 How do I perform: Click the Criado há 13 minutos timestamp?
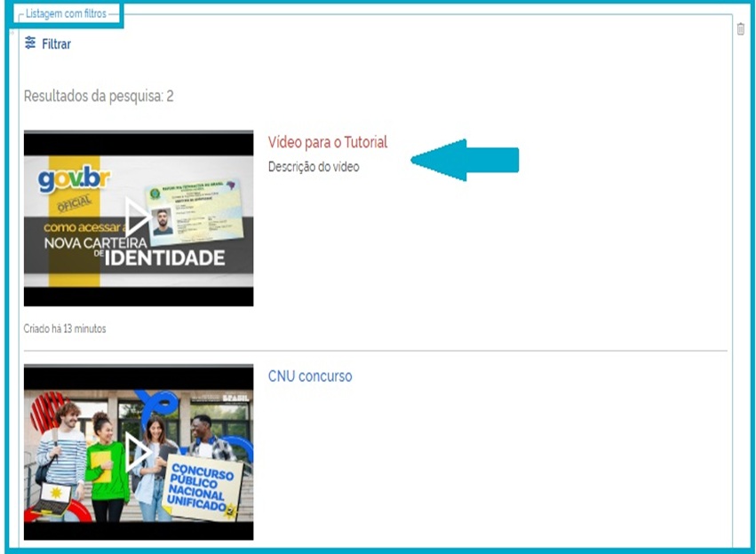64,328
